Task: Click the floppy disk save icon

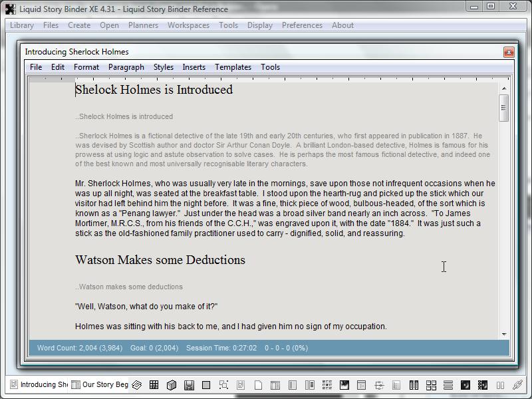Action: tap(189, 385)
